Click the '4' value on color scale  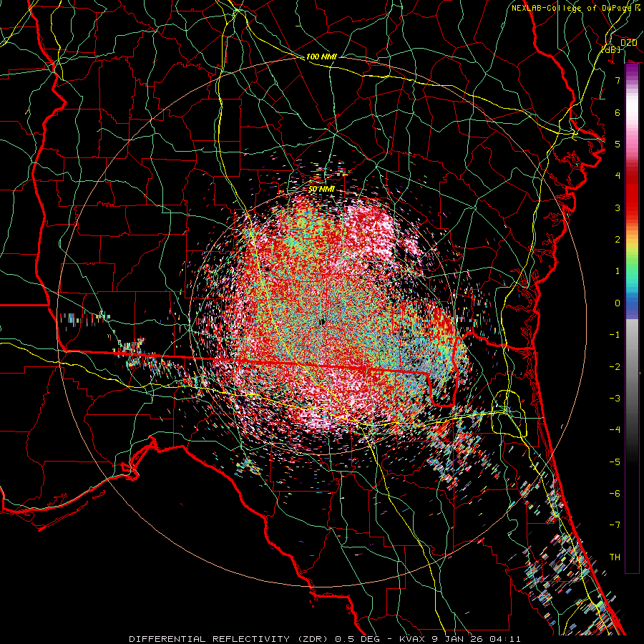[618, 176]
